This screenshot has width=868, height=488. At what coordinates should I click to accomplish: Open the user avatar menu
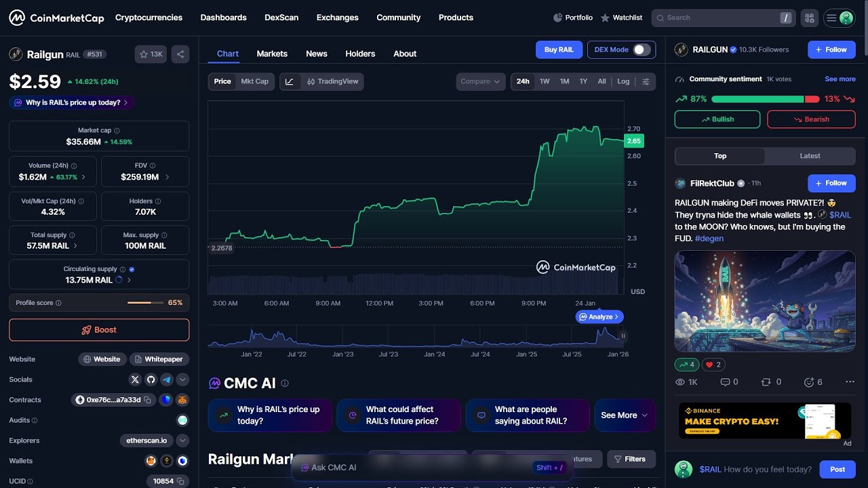(x=840, y=18)
